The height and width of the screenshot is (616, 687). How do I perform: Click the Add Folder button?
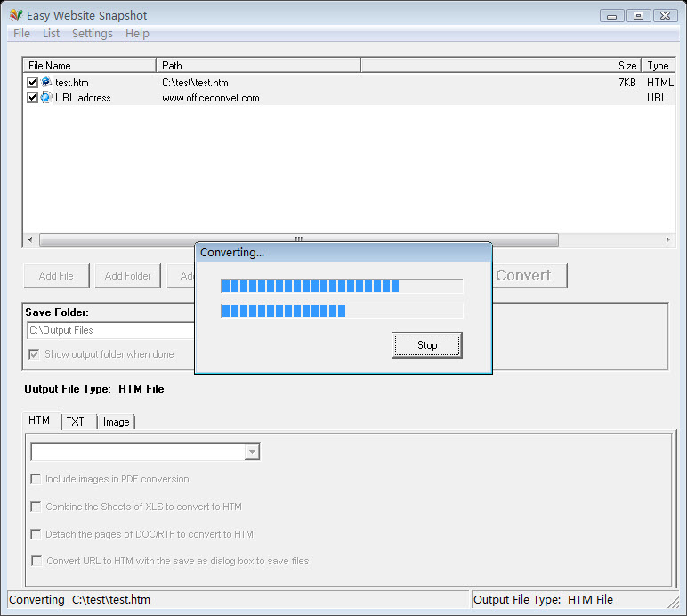point(127,276)
